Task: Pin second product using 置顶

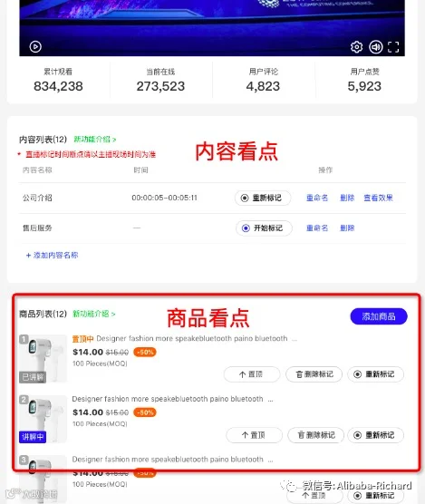Action: tap(254, 435)
